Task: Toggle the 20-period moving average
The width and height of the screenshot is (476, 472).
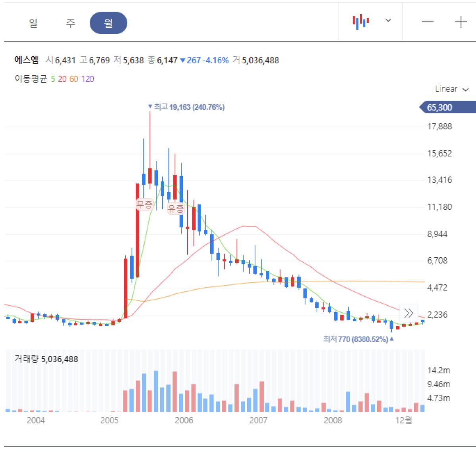Action: 62,79
